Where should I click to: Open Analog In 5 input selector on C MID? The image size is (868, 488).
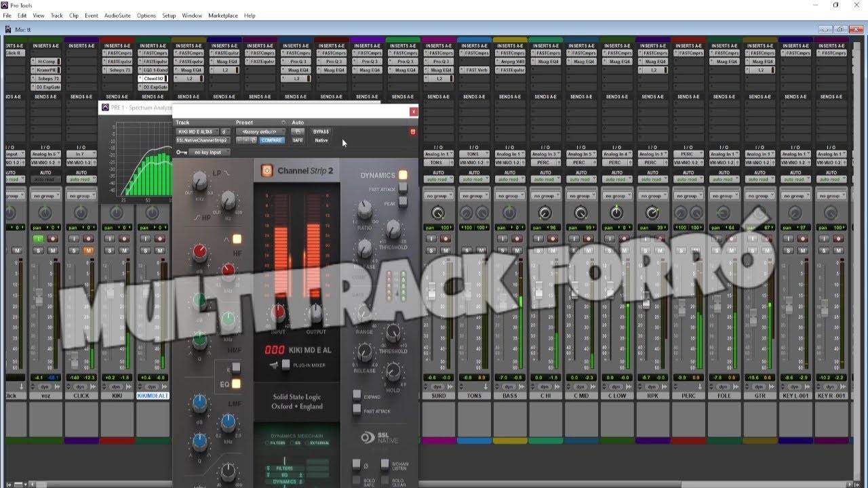tap(581, 154)
